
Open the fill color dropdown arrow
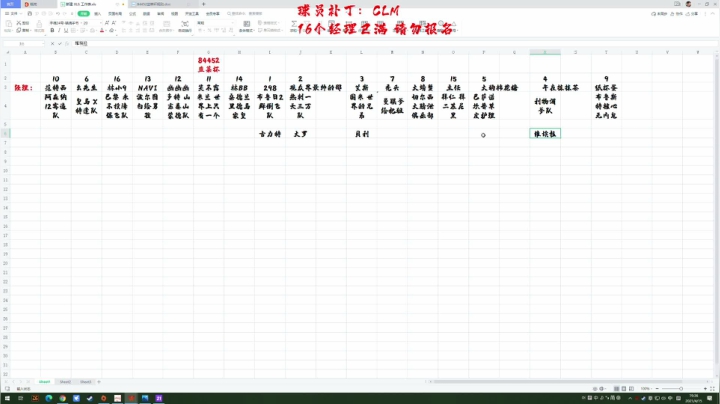(96, 30)
